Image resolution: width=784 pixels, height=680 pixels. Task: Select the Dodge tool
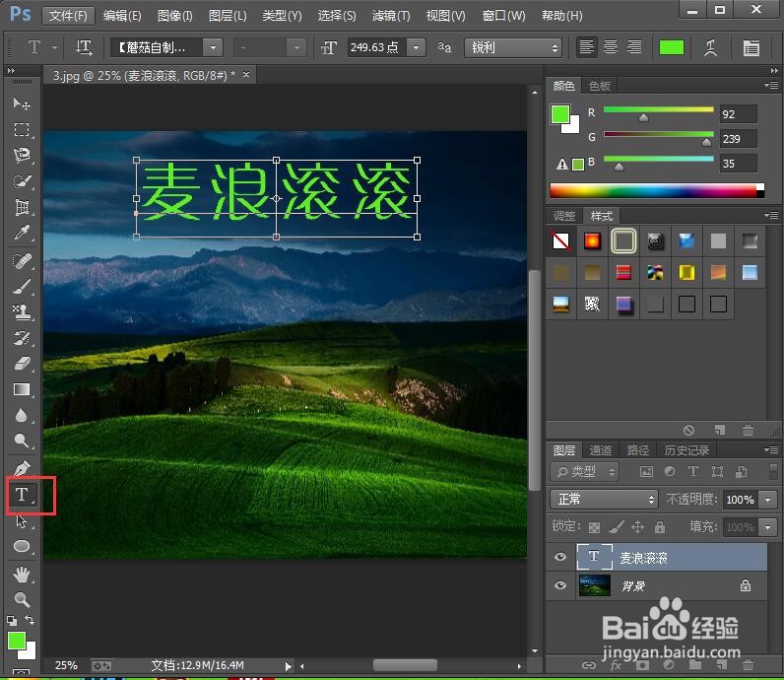(x=22, y=441)
